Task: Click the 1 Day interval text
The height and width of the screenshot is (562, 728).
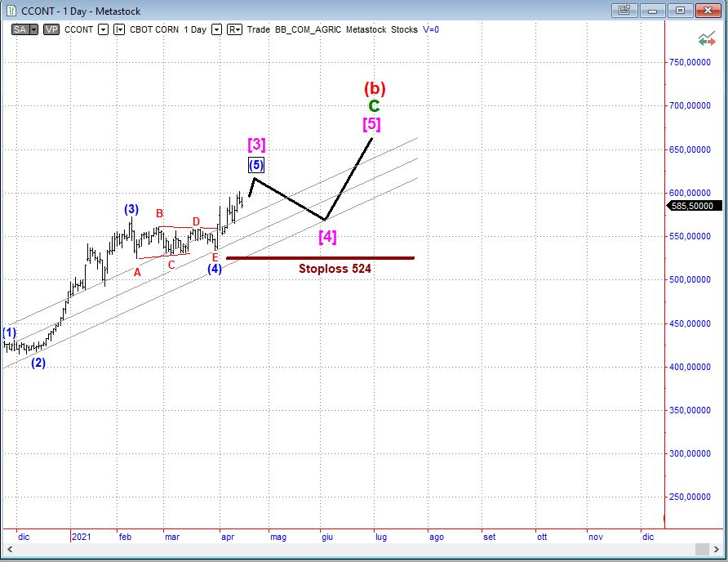Action: pyautogui.click(x=195, y=29)
